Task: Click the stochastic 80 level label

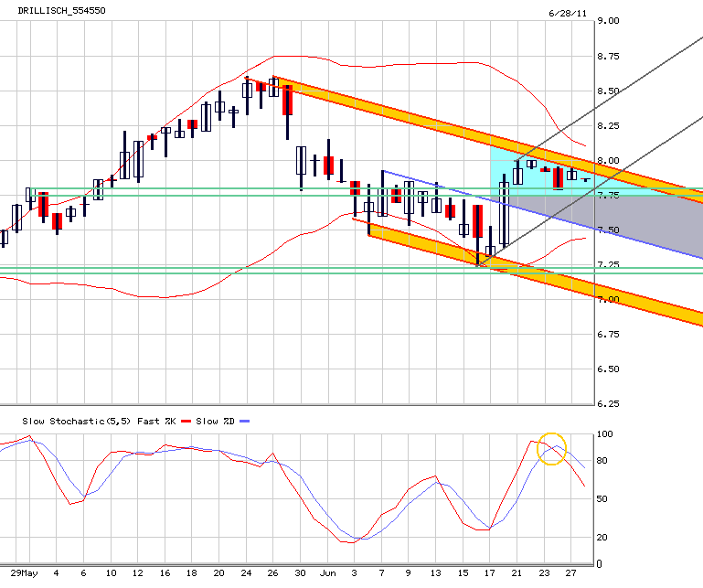Action: pyautogui.click(x=602, y=461)
